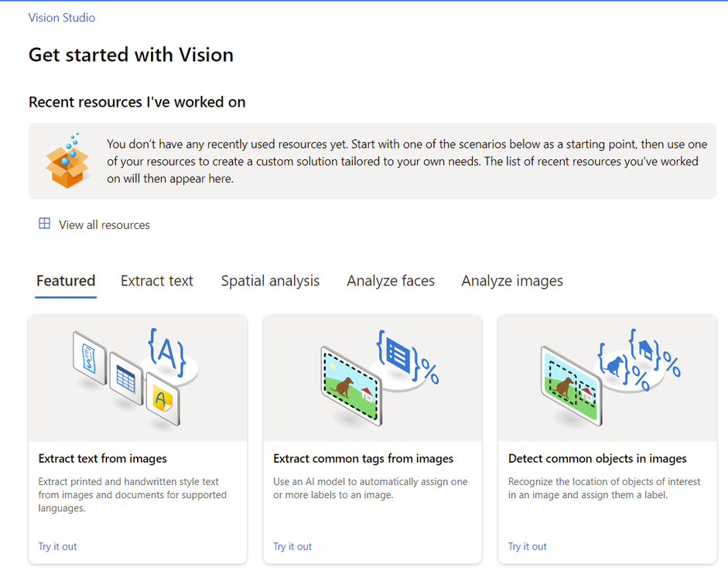The width and height of the screenshot is (728, 571).
Task: Try it out for Extract text from images
Action: tap(58, 546)
